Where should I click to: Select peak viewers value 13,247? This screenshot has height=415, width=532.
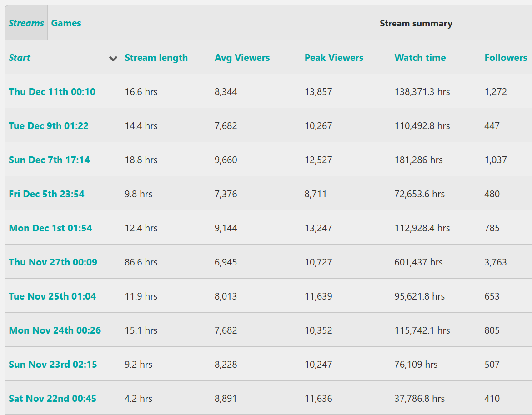(x=318, y=228)
